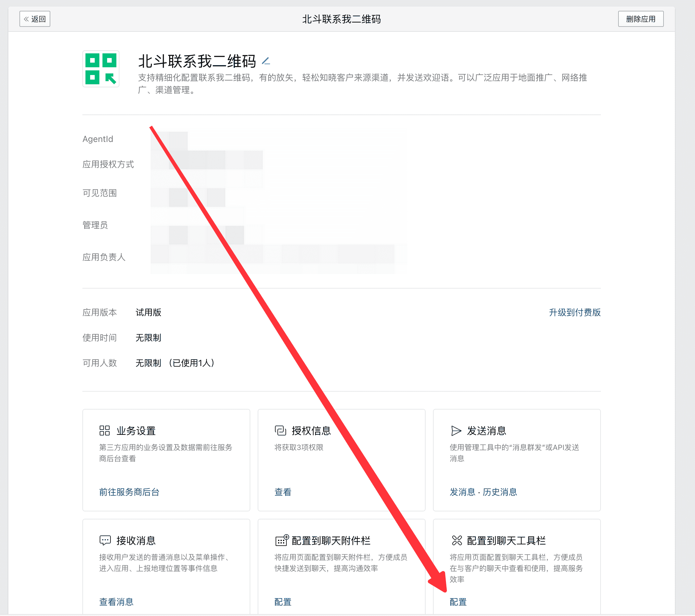The width and height of the screenshot is (695, 616).
Task: Click the 无限制（已使用1人）value
Action: (x=176, y=363)
